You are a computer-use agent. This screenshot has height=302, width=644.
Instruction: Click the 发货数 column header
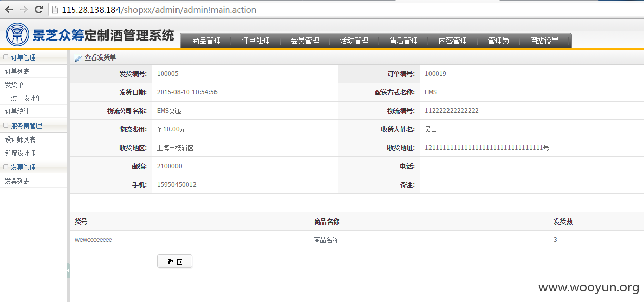(x=563, y=222)
